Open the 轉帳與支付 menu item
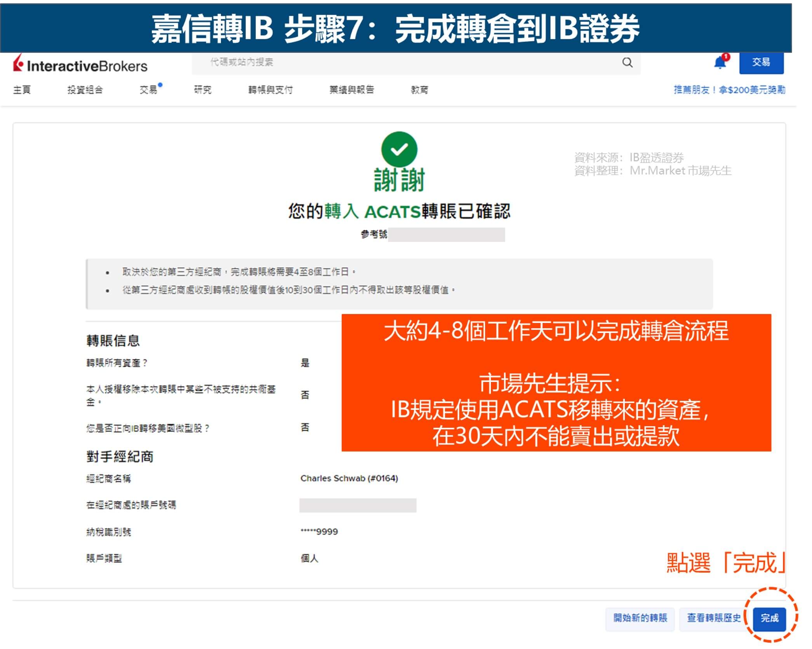Screen dimensions: 812x649 coord(270,90)
